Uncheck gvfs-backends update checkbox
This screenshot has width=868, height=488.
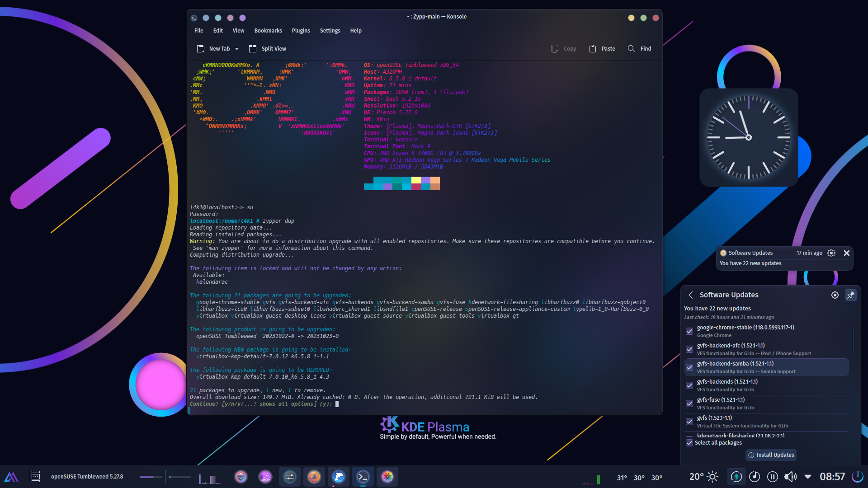(689, 385)
